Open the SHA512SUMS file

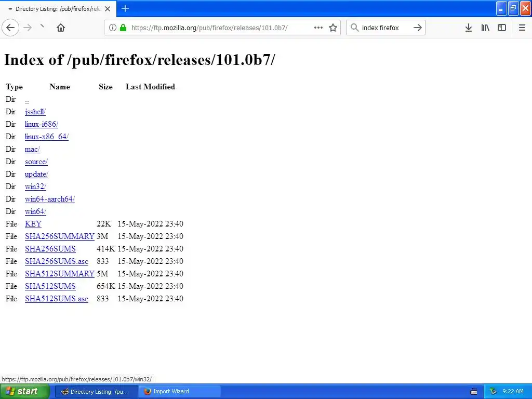click(x=50, y=286)
